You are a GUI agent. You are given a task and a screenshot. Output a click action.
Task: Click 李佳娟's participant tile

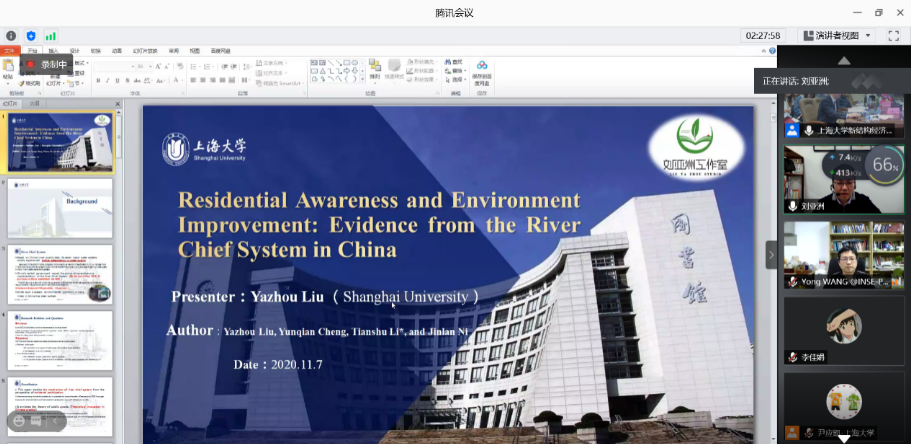point(843,330)
